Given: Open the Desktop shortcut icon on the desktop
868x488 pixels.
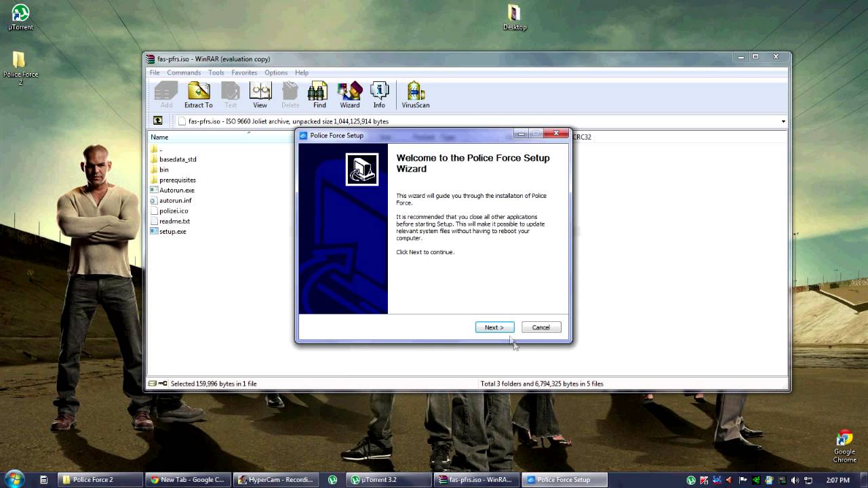Looking at the screenshot, I should click(x=515, y=18).
